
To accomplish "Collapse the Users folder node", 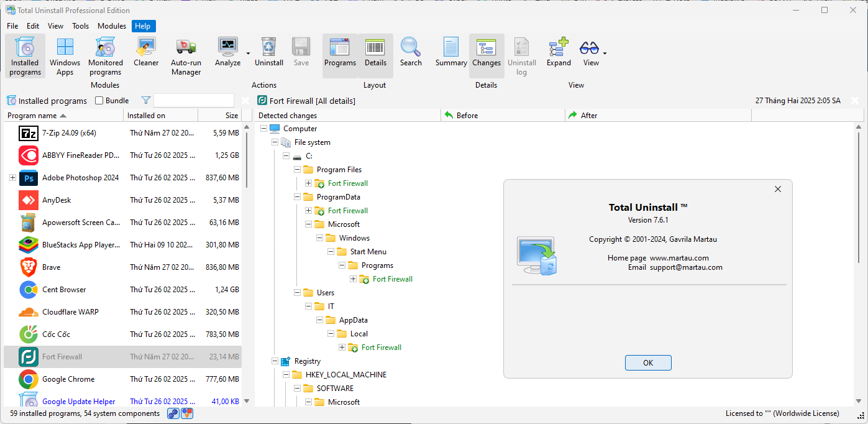I will click(x=297, y=293).
